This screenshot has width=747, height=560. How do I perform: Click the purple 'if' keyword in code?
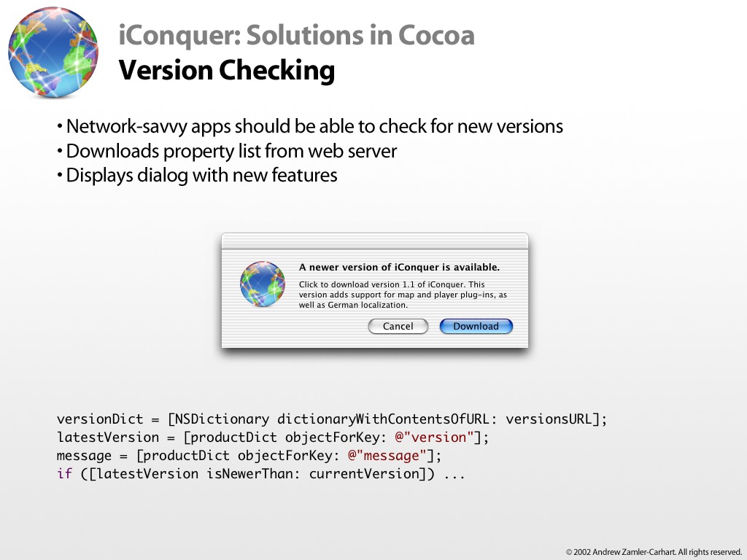pyautogui.click(x=64, y=474)
